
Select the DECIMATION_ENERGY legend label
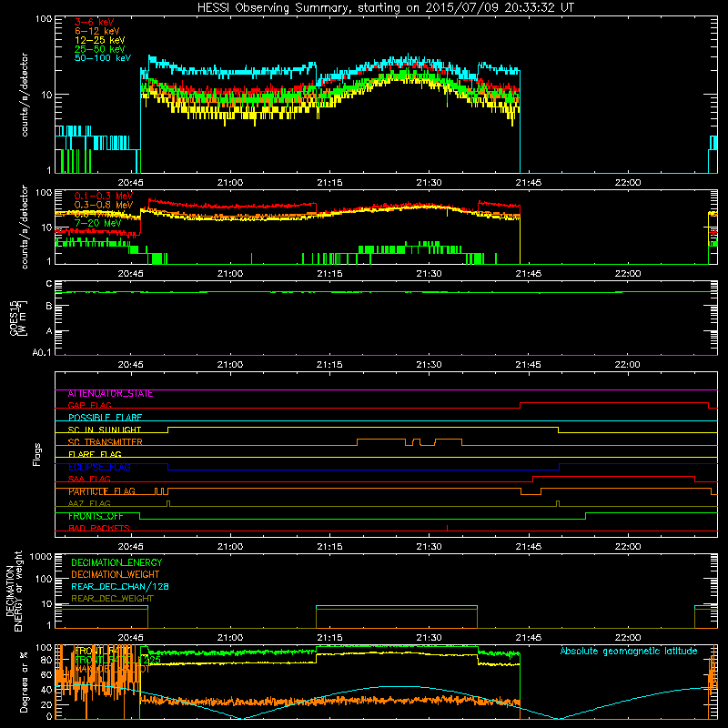116,562
